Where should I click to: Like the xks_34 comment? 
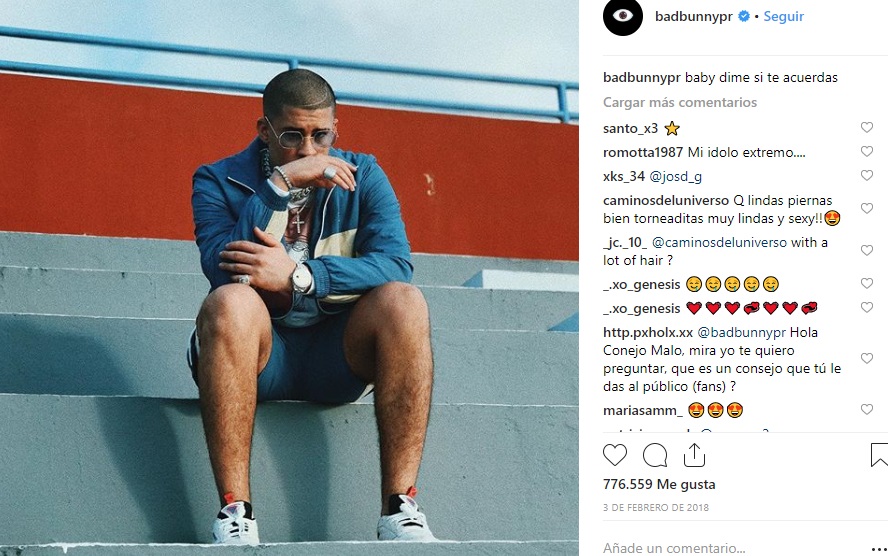tap(867, 176)
